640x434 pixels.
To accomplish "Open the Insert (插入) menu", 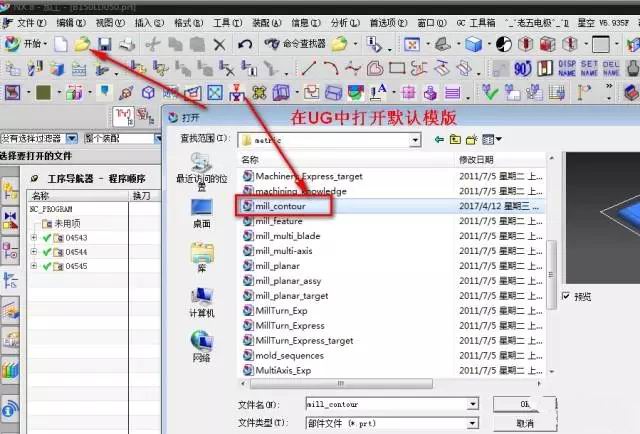I will coord(149,23).
